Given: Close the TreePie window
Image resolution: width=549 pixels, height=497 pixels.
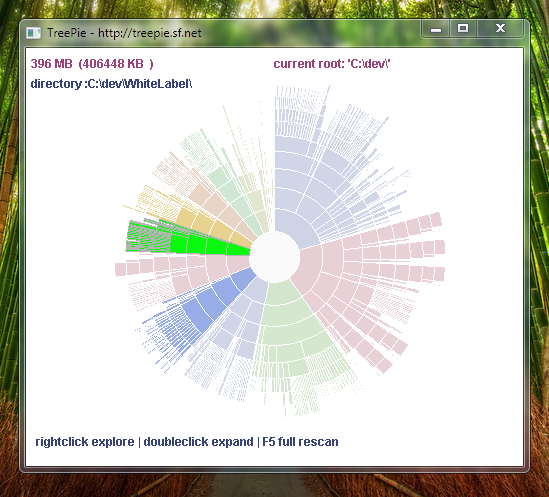Looking at the screenshot, I should pyautogui.click(x=501, y=29).
